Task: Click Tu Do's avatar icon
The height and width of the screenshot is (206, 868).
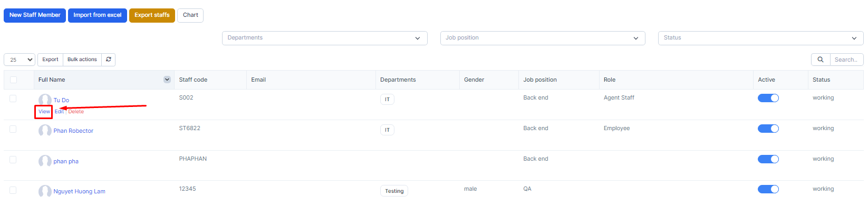Action: click(x=45, y=100)
